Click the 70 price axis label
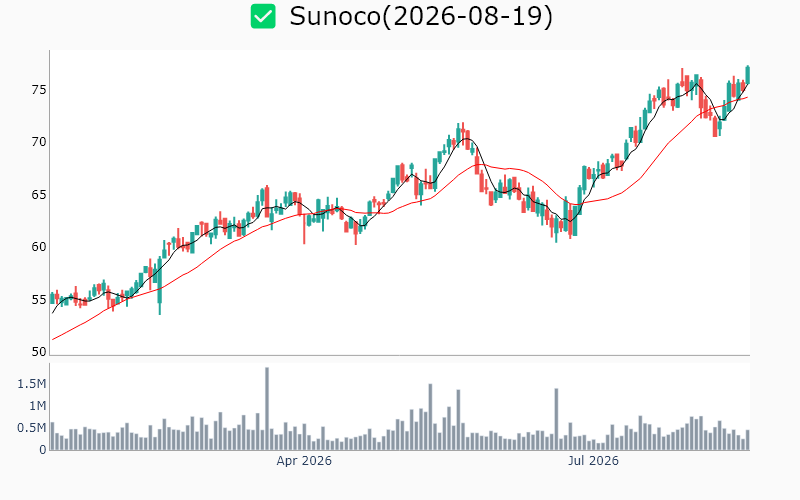Screen dimensions: 800x500 coord(39,142)
